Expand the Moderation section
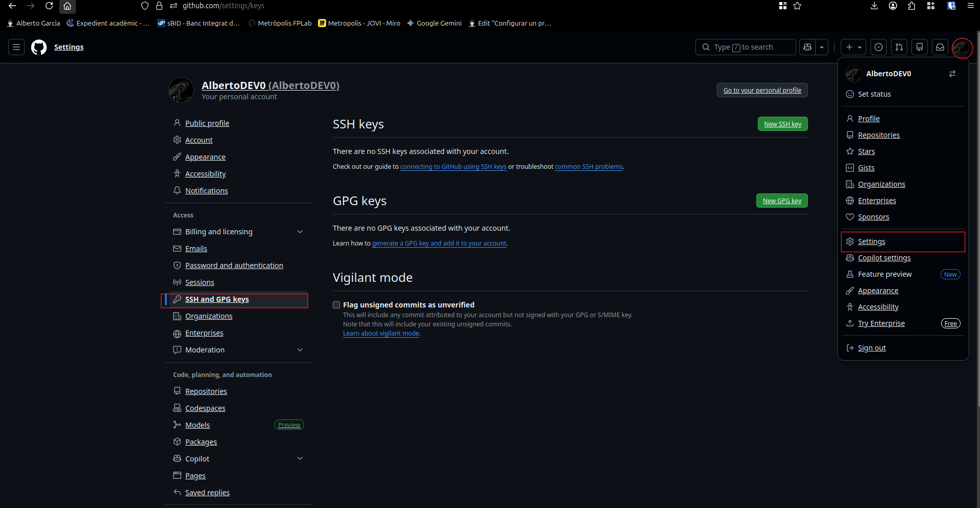The height and width of the screenshot is (508, 980). [x=300, y=350]
